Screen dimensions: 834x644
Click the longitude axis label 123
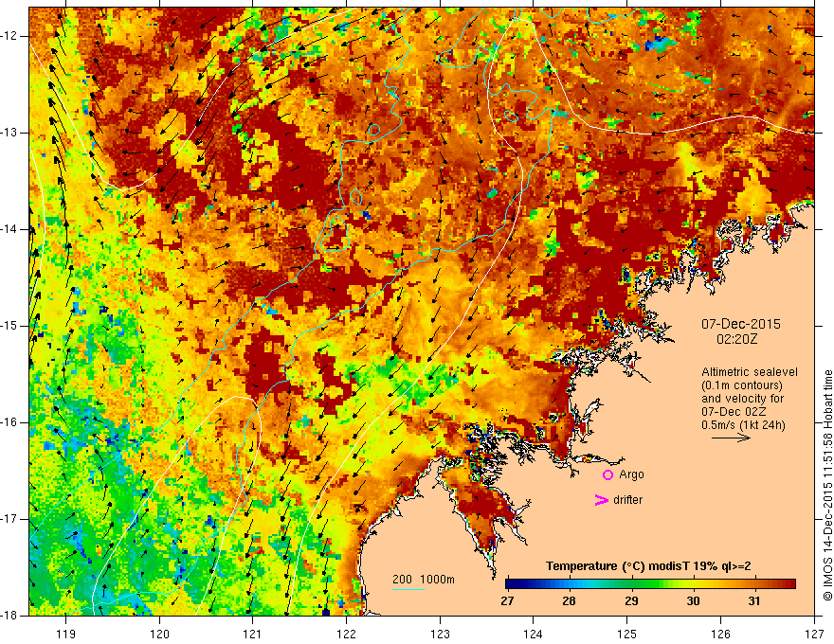tap(440, 634)
